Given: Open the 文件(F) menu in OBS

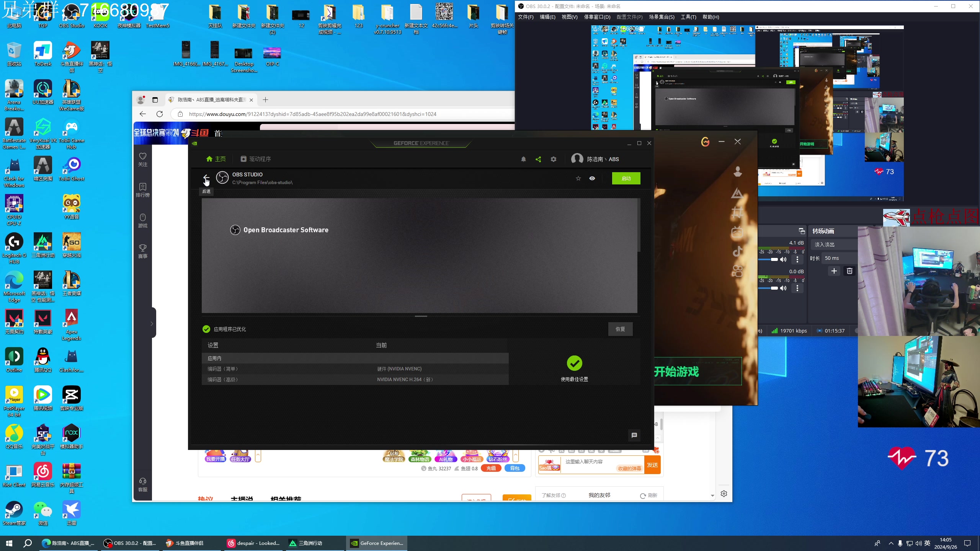Looking at the screenshot, I should [x=526, y=17].
